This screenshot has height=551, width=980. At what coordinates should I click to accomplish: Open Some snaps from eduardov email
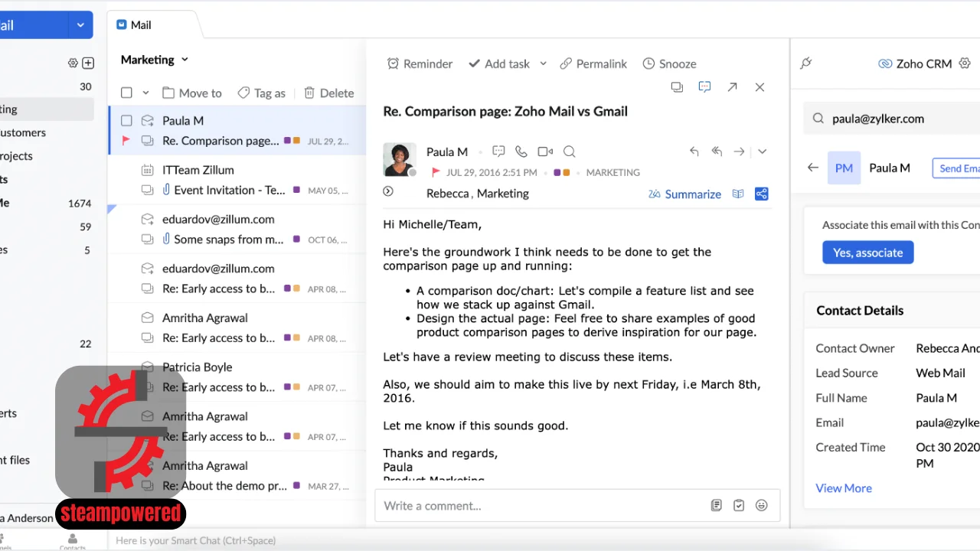click(237, 229)
